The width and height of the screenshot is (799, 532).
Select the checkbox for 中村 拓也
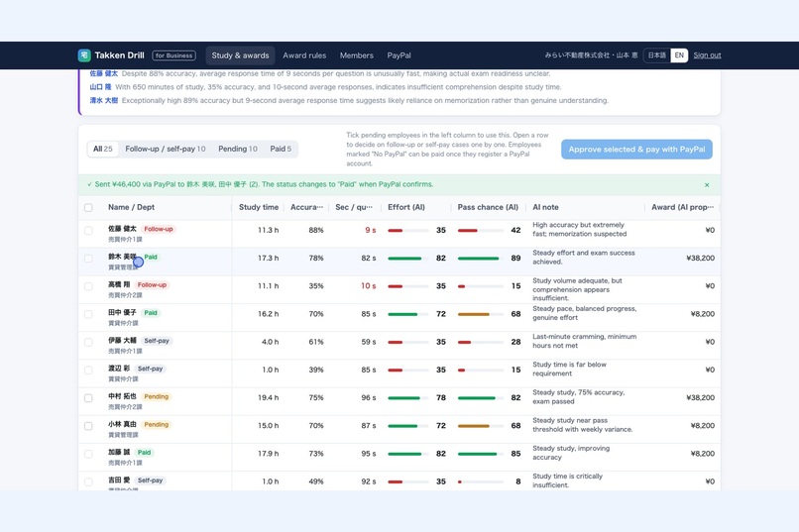(x=88, y=398)
